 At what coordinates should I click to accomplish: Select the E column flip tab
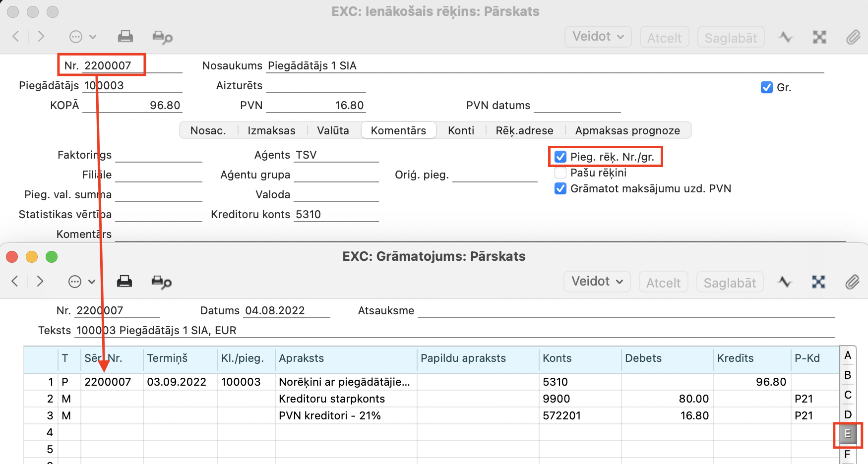pyautogui.click(x=847, y=434)
